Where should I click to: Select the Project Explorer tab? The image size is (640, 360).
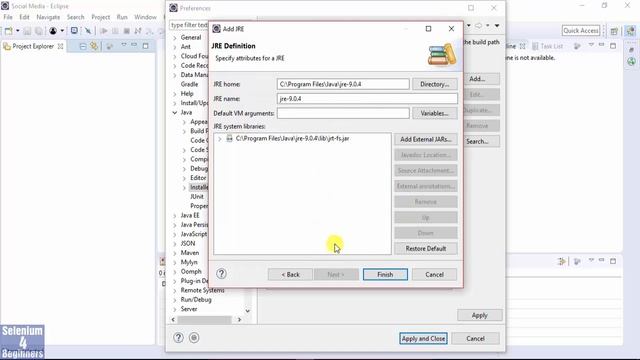point(33,46)
